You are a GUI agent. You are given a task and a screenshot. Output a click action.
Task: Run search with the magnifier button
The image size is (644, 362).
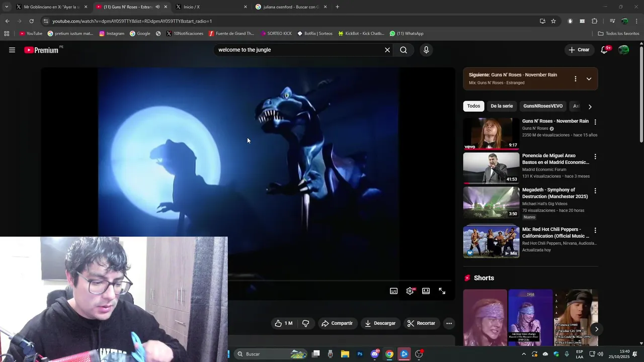tap(404, 50)
